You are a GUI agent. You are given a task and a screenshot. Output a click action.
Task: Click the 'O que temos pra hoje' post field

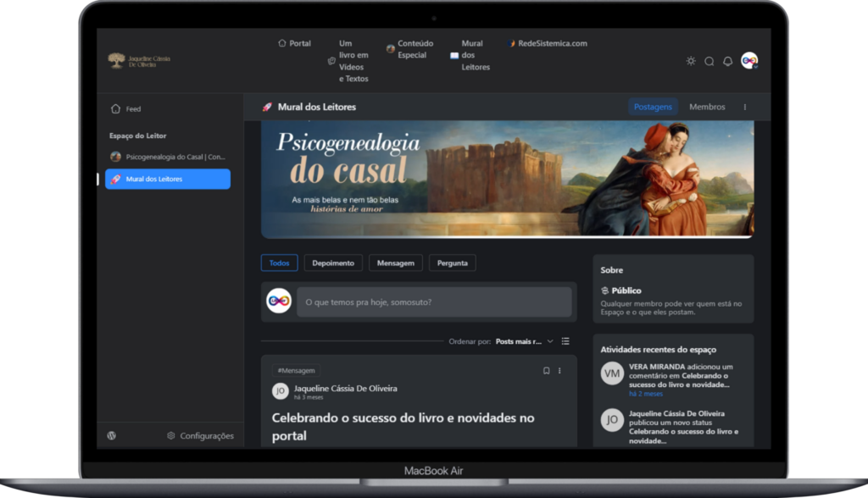pyautogui.click(x=433, y=302)
